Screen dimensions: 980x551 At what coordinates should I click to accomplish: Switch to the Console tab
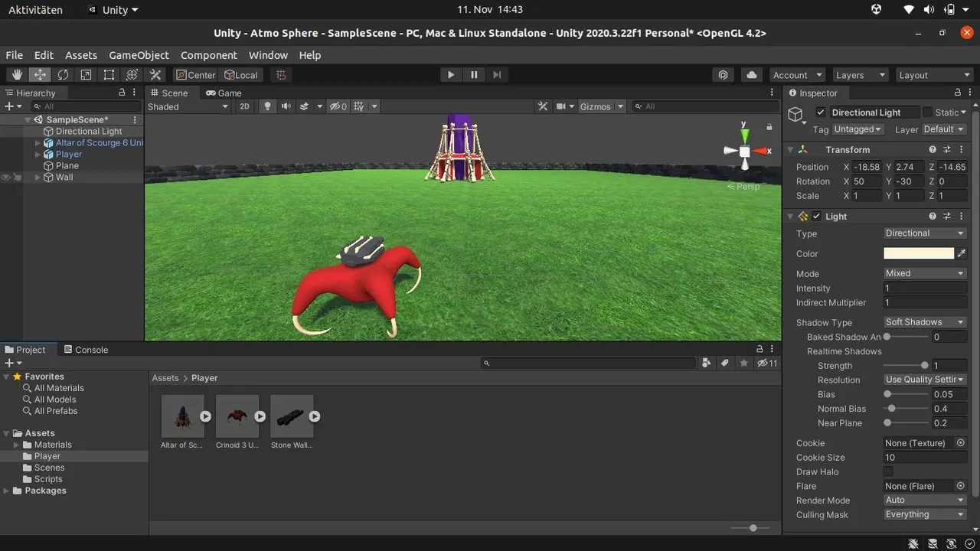pos(86,350)
